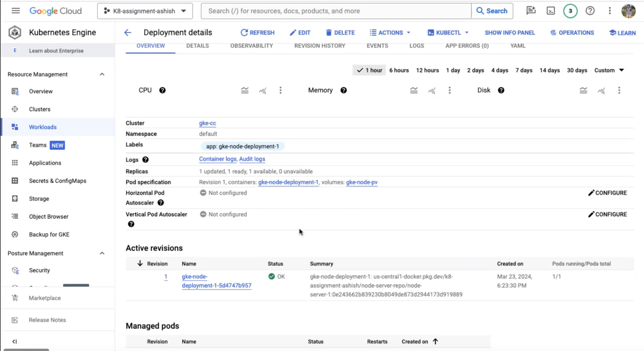Switch to the REVISION HISTORY tab

[x=319, y=46]
